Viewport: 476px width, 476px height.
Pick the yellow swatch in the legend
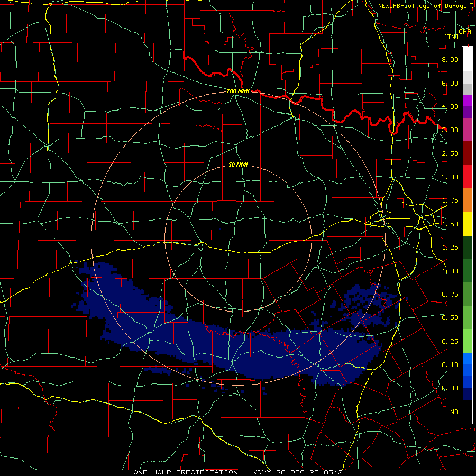coord(467,224)
